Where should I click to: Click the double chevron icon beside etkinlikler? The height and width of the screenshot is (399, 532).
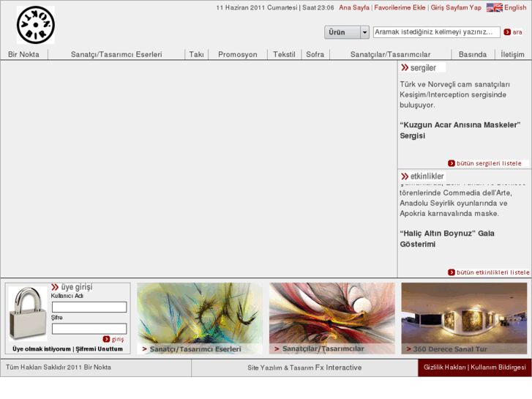(x=405, y=176)
